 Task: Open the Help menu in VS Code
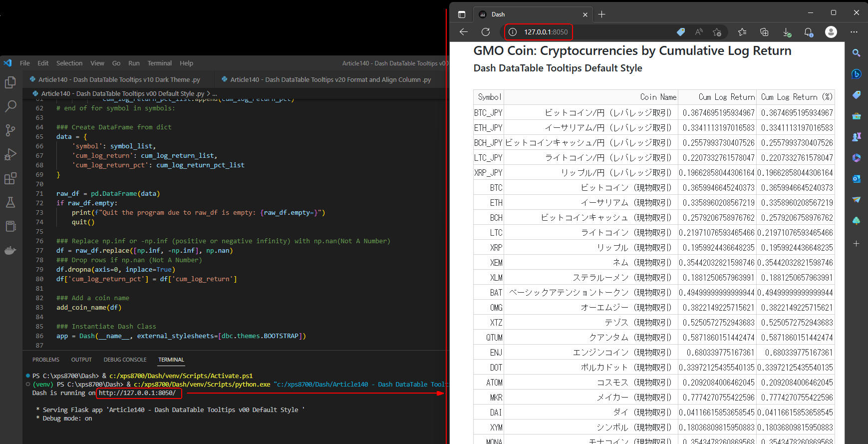[x=187, y=63]
